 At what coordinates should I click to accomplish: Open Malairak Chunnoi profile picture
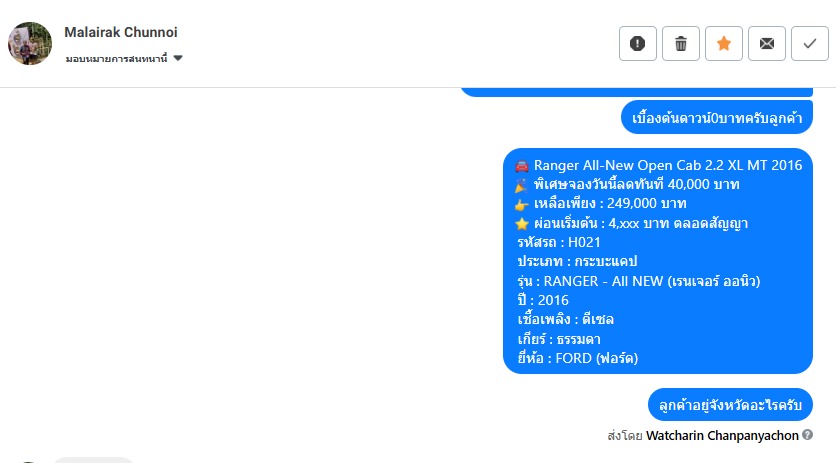pyautogui.click(x=30, y=44)
